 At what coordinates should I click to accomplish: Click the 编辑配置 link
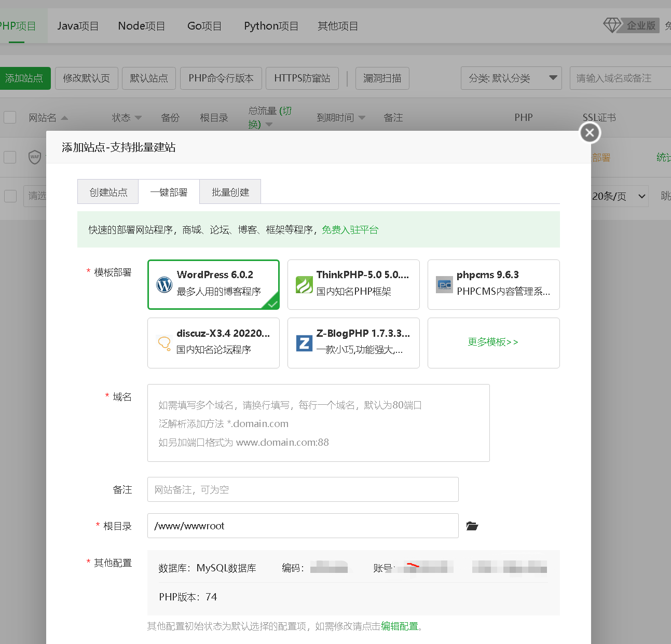(x=400, y=626)
